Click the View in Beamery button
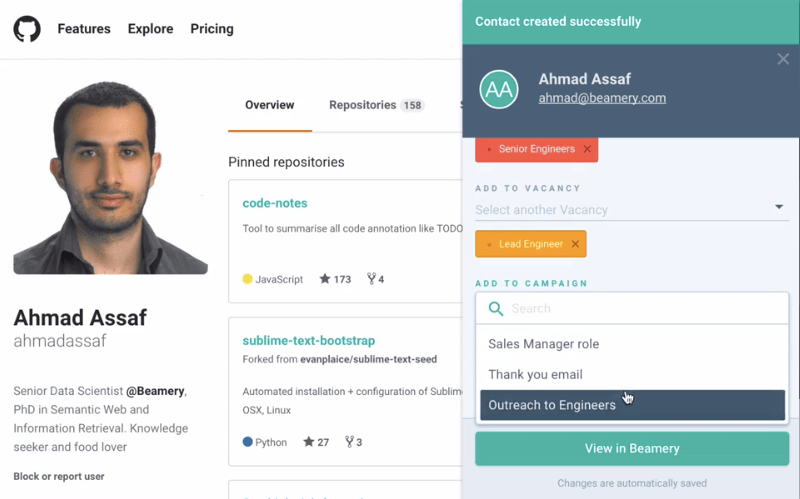The image size is (800, 499). coord(632,448)
